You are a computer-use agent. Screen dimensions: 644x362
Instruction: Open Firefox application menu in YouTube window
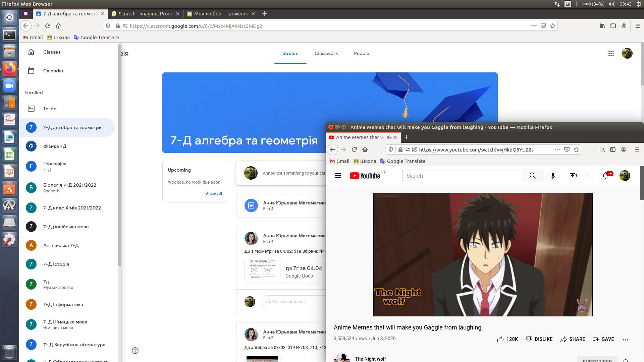[637, 149]
